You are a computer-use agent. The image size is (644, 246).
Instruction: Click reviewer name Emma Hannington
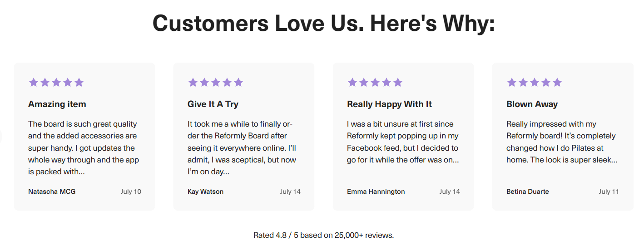[376, 192]
